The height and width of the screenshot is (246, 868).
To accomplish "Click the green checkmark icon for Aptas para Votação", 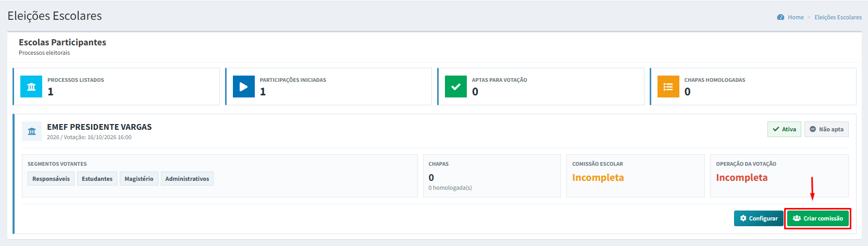I will tap(456, 87).
